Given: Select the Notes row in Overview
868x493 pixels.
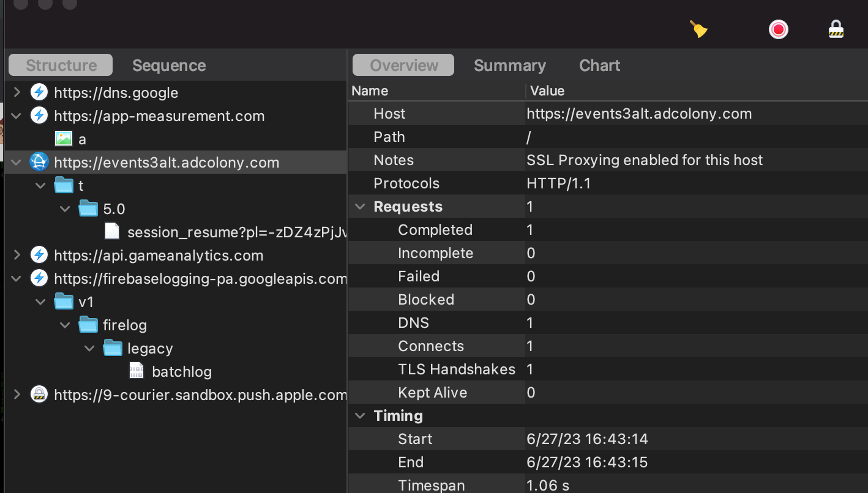Looking at the screenshot, I should point(608,160).
